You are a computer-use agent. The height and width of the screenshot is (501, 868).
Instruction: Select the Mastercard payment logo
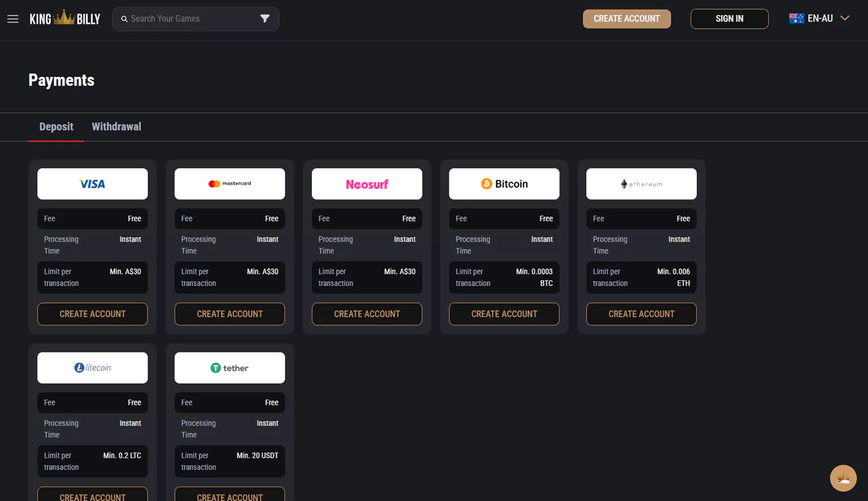point(229,184)
